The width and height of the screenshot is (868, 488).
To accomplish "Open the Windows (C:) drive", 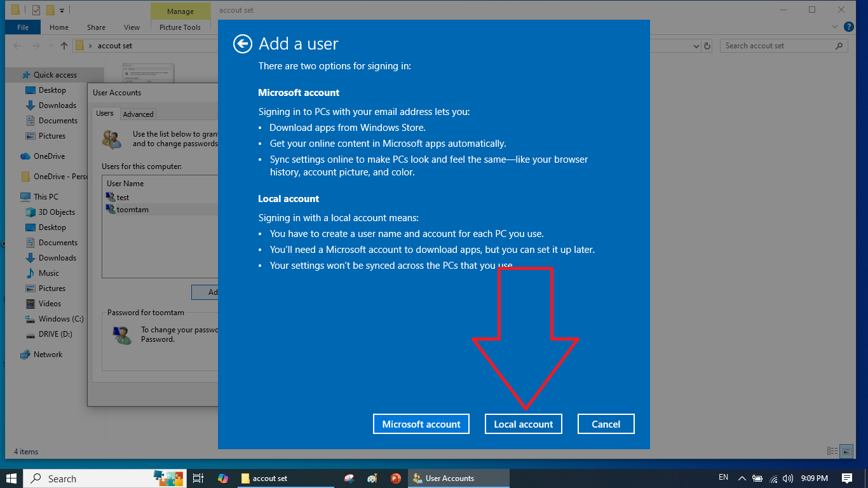I will point(60,319).
